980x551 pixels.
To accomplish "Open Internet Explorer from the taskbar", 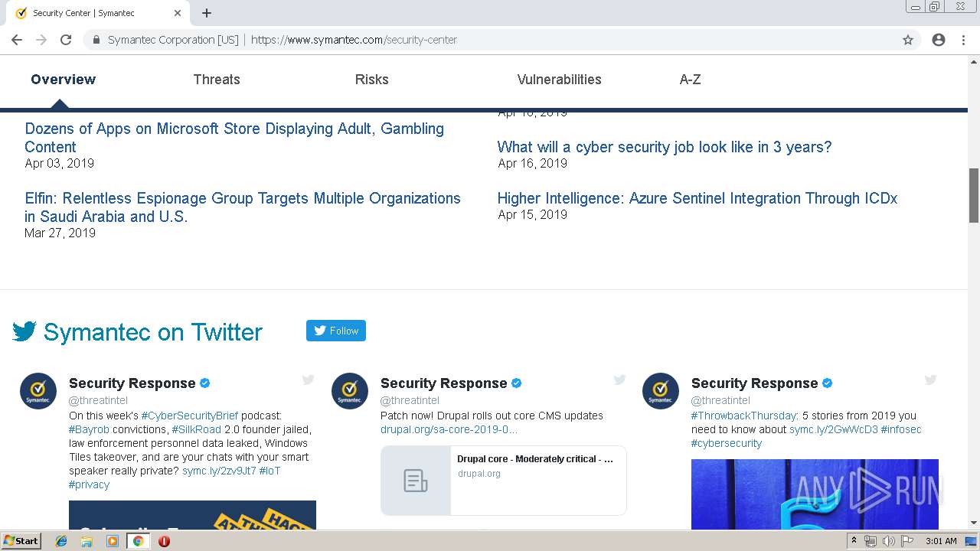I will (61, 541).
